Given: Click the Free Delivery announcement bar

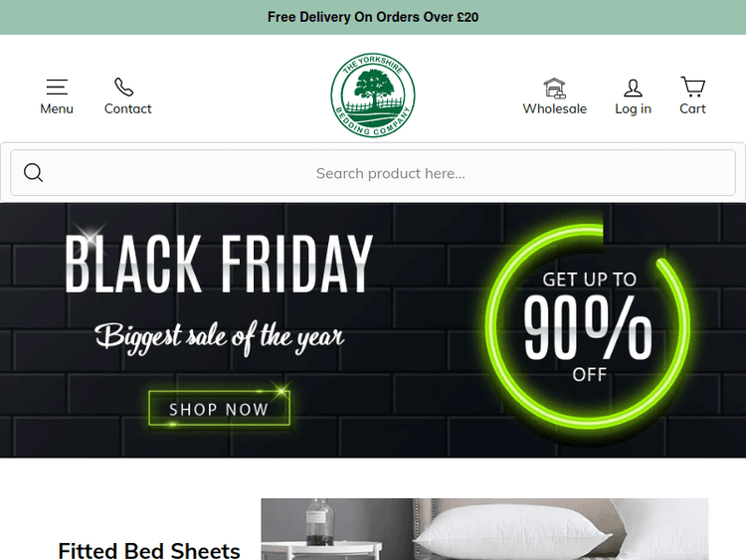Looking at the screenshot, I should click(x=373, y=17).
